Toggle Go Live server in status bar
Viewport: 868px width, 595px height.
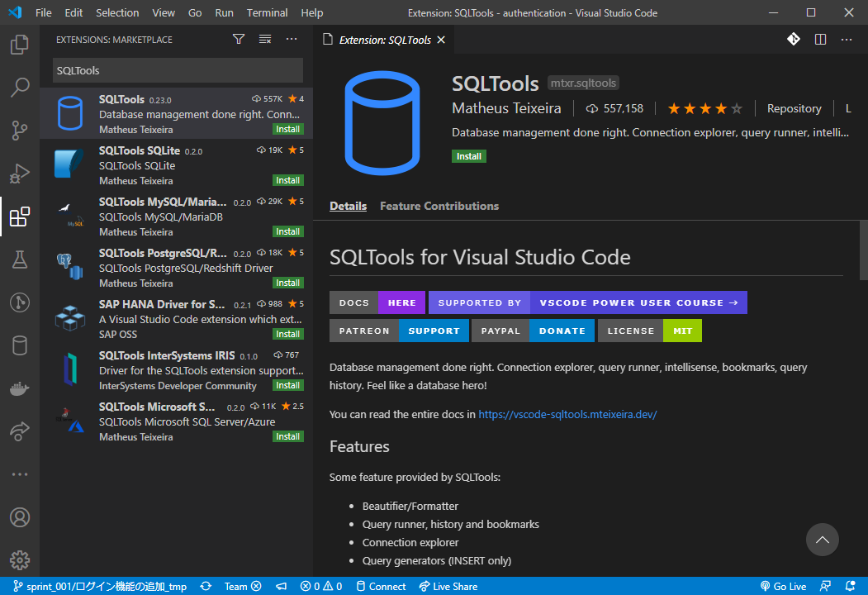pos(782,586)
